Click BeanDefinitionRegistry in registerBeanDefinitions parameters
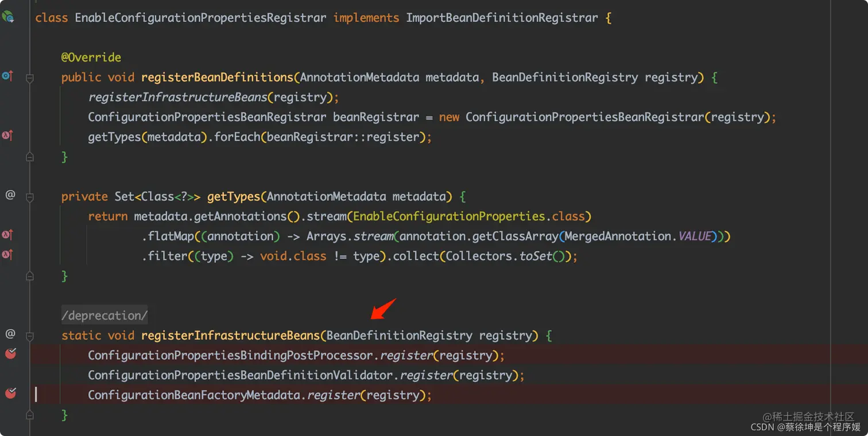The width and height of the screenshot is (868, 436). click(x=565, y=77)
